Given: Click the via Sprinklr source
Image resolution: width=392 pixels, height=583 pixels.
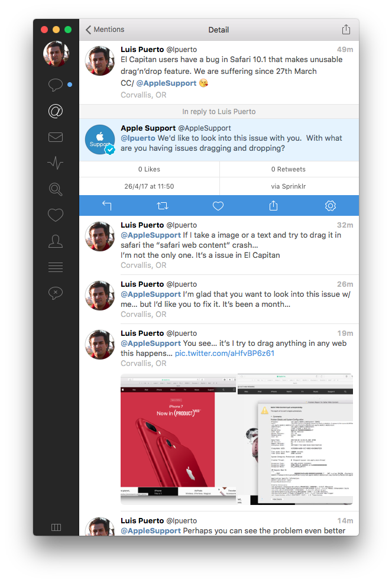Looking at the screenshot, I should point(289,186).
